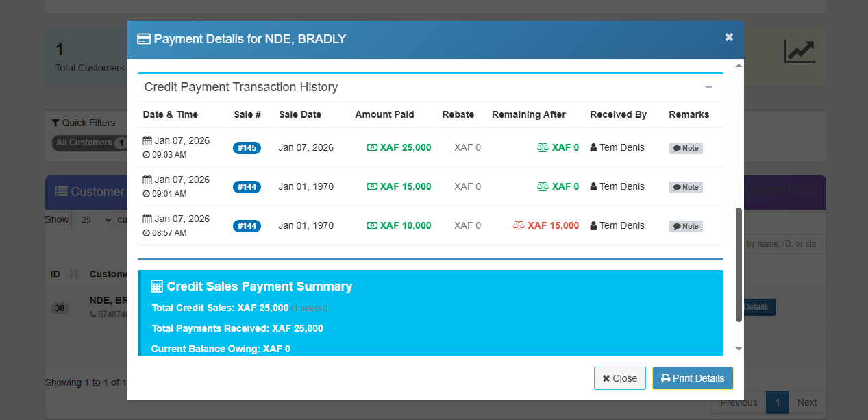Click the calculator icon on Payment Summary header

[156, 286]
